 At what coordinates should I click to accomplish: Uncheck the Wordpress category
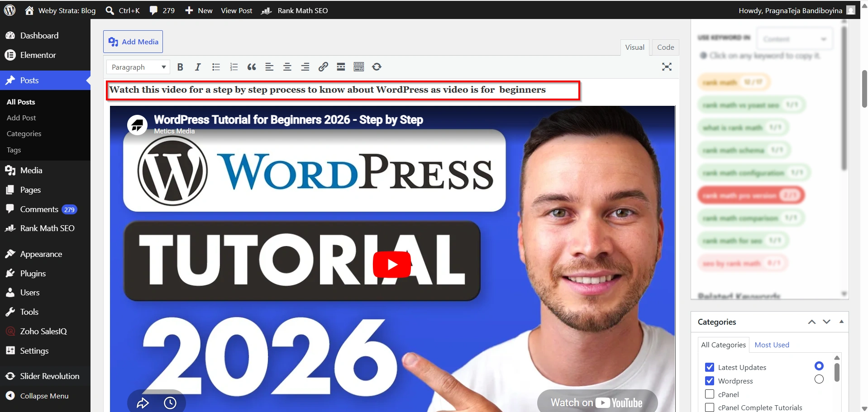pos(710,381)
